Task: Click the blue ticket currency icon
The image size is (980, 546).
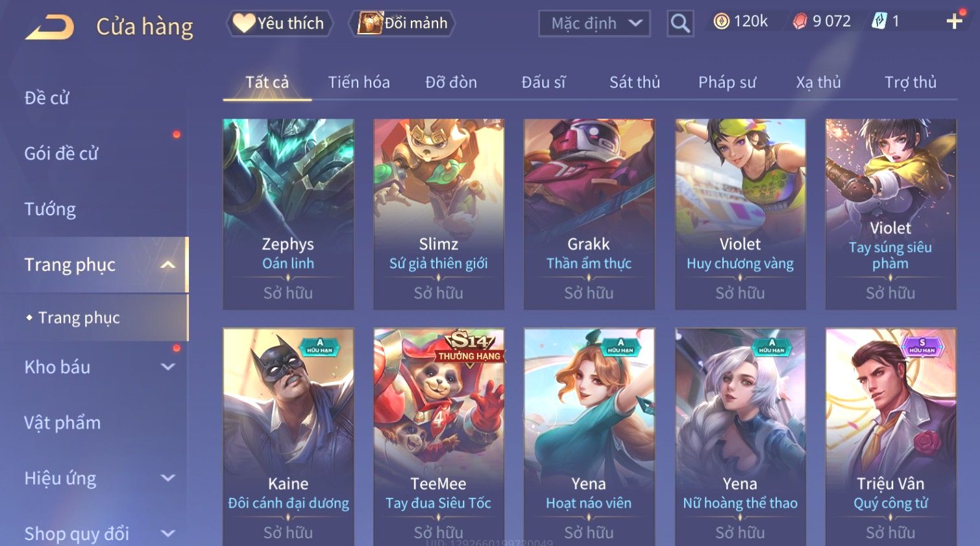Action: [879, 21]
